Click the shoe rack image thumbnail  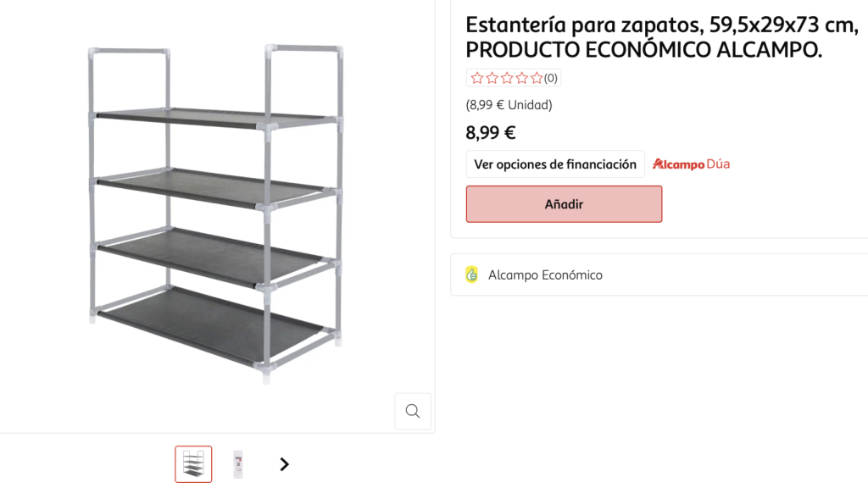[x=193, y=463]
